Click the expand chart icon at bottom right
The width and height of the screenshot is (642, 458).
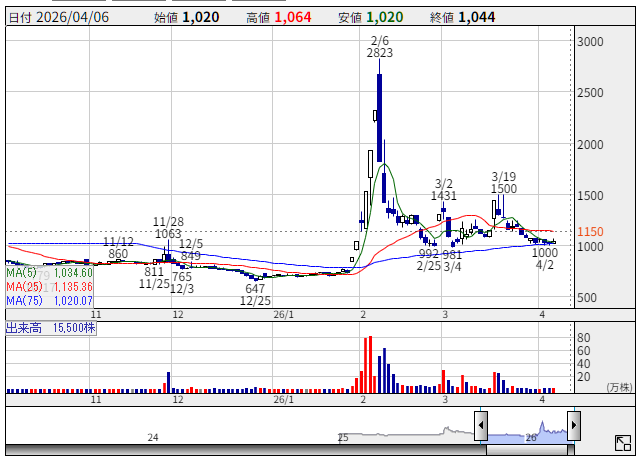coord(622,442)
